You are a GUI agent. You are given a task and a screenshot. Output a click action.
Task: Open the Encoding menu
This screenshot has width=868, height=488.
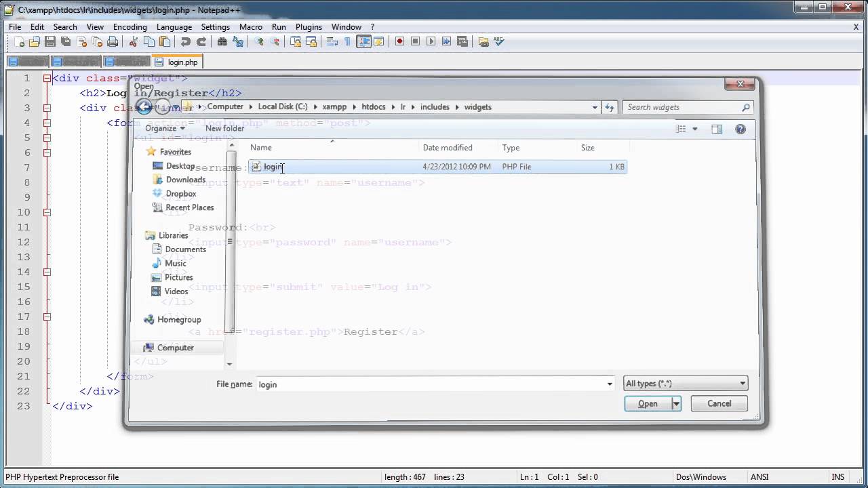pos(130,27)
